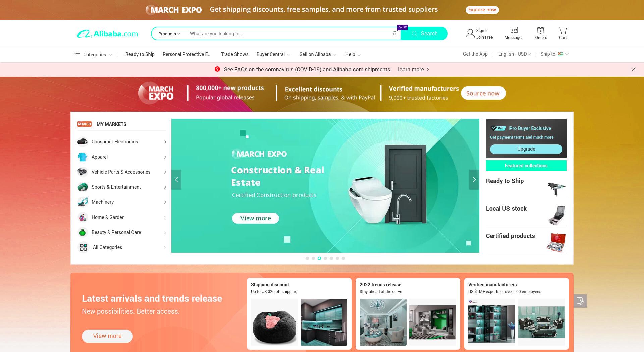Open Orders icon
644x352 pixels.
pyautogui.click(x=540, y=30)
